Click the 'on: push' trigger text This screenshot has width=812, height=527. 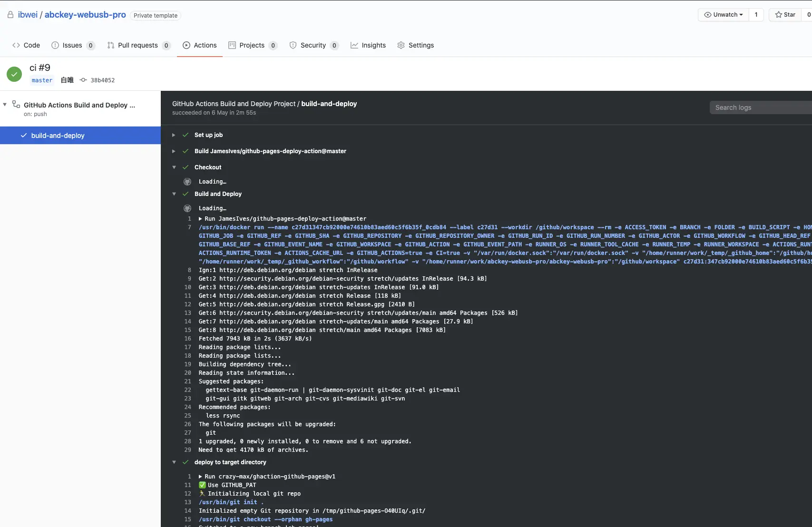pyautogui.click(x=35, y=114)
